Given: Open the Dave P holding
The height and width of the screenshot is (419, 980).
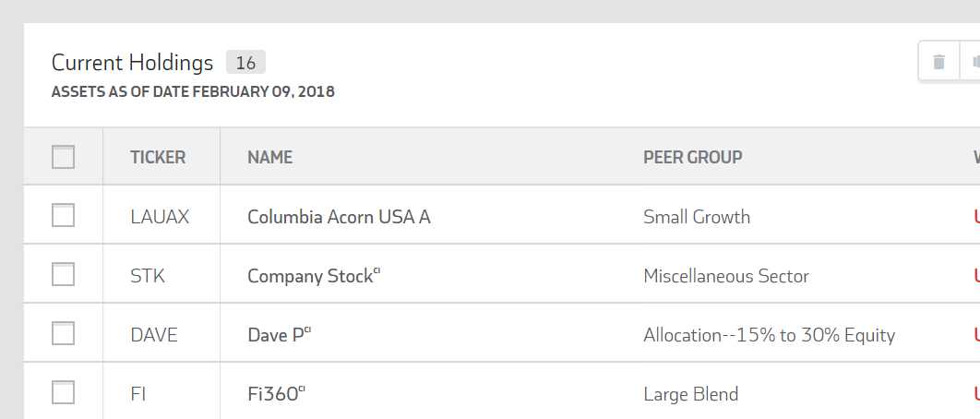Looking at the screenshot, I should 275,335.
